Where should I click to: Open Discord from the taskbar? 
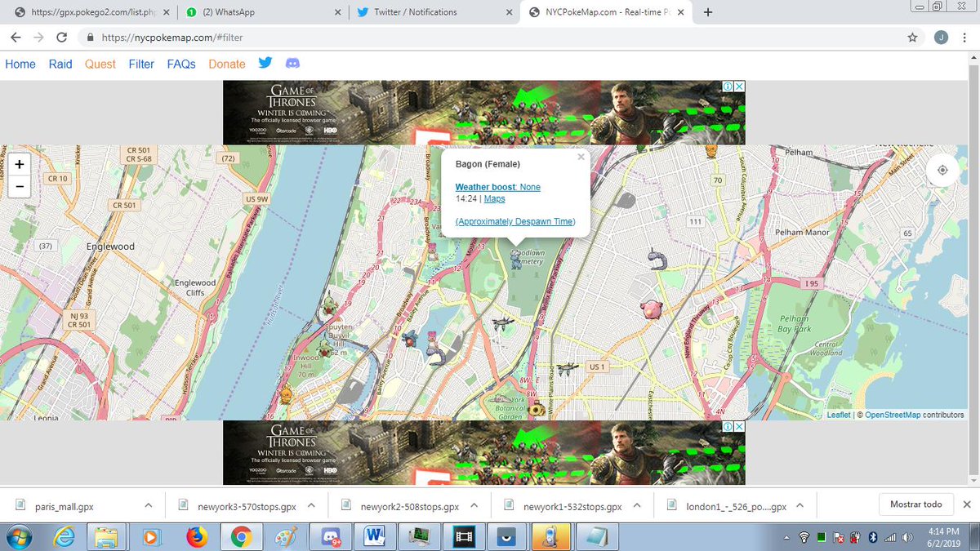tap(330, 537)
